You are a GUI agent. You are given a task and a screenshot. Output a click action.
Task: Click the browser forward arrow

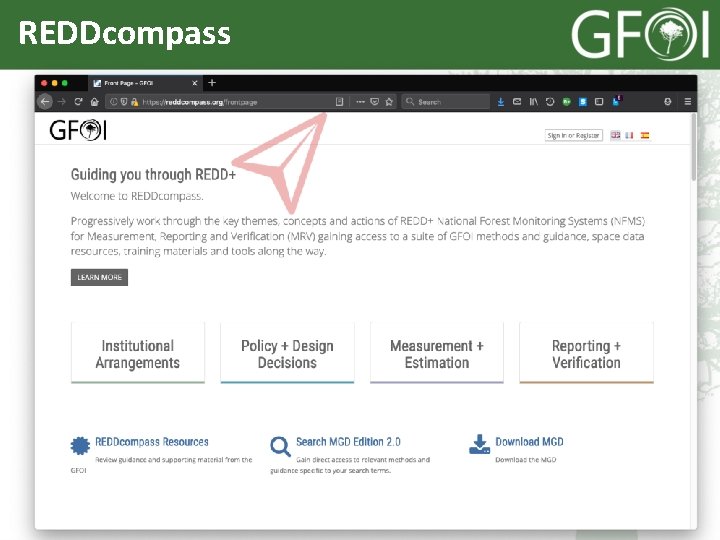[62, 102]
